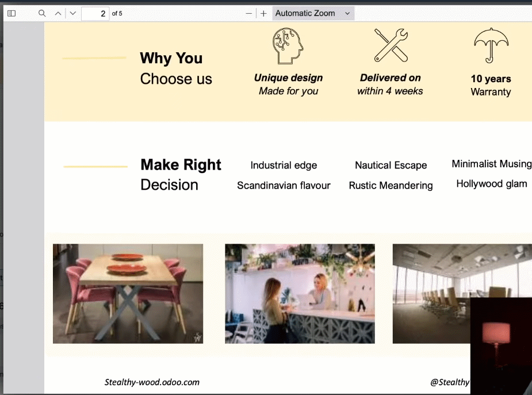Screen dimensions: 532x395
Task: Click the 'Made for you' text
Action: tap(288, 91)
